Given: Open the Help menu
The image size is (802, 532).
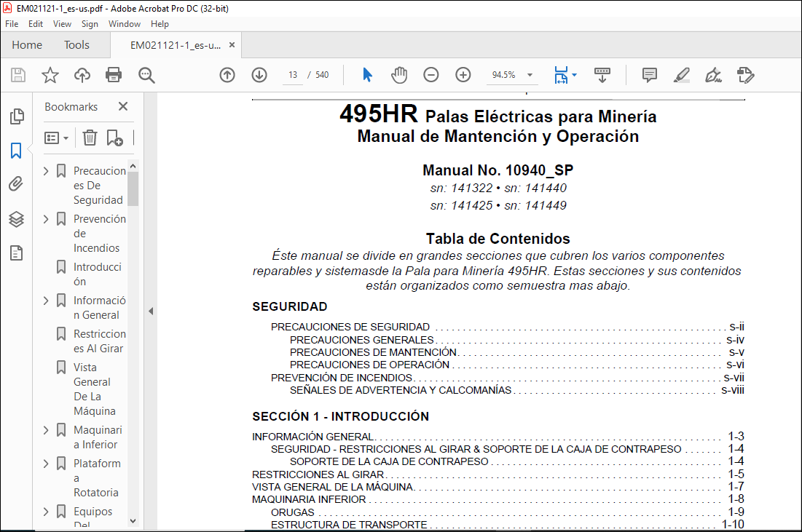Looking at the screenshot, I should 160,24.
